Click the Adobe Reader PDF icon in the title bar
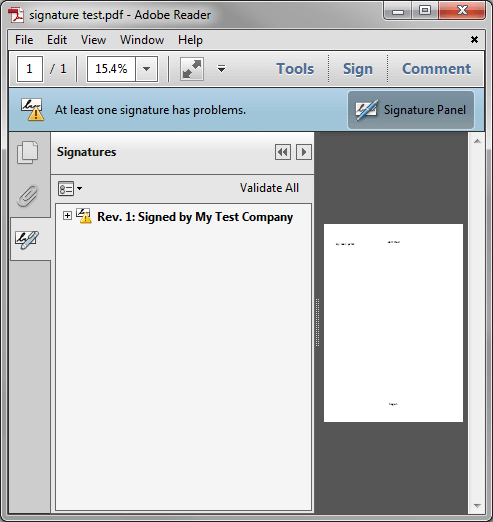This screenshot has width=493, height=522. coord(16,15)
